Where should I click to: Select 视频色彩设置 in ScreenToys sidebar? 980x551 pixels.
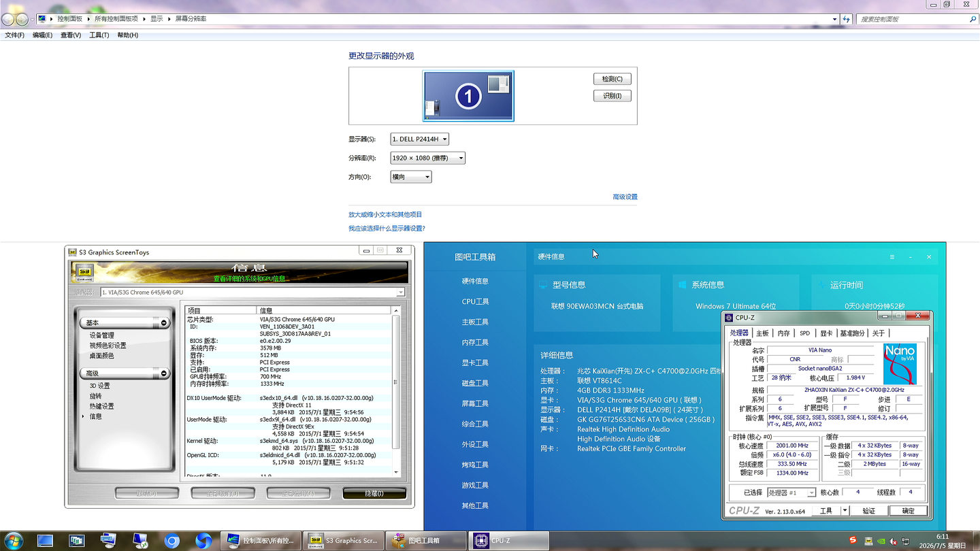108,346
